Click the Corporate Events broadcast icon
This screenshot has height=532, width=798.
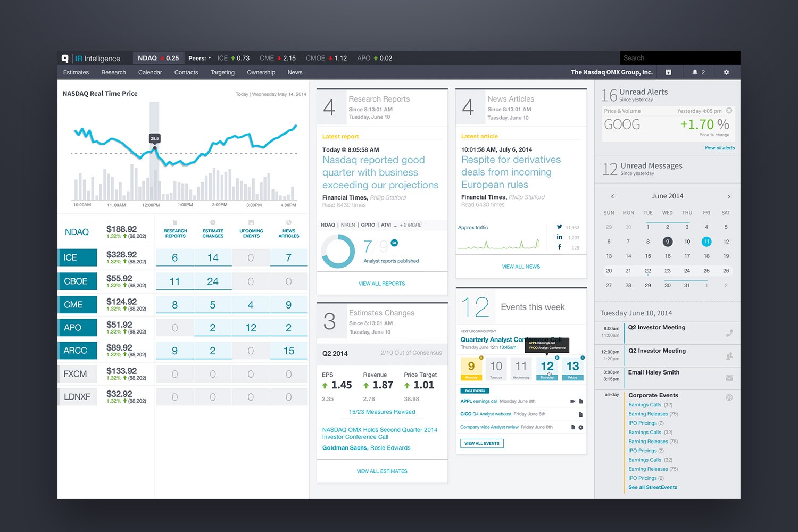(729, 397)
